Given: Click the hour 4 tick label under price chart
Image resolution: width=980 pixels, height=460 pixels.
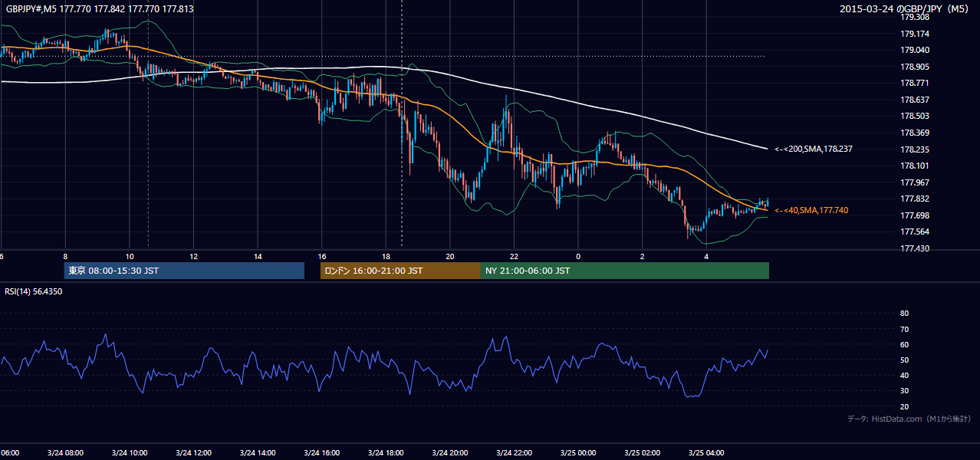Looking at the screenshot, I should (x=706, y=256).
